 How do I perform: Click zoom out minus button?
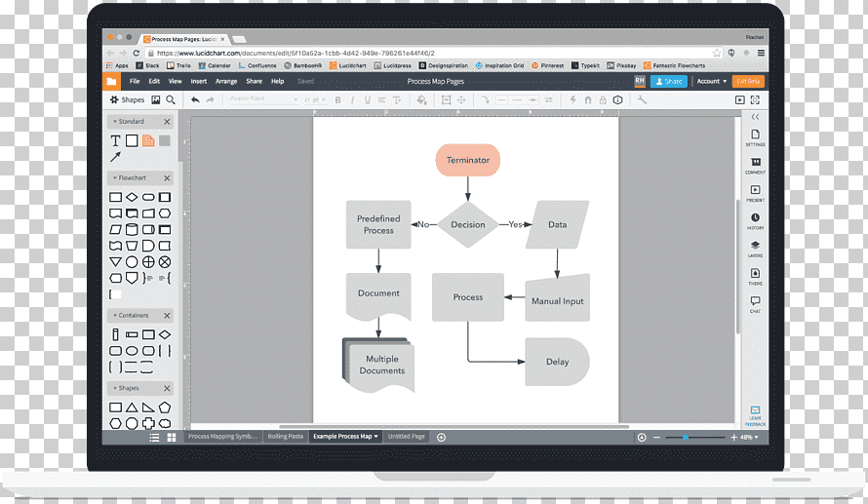[657, 437]
